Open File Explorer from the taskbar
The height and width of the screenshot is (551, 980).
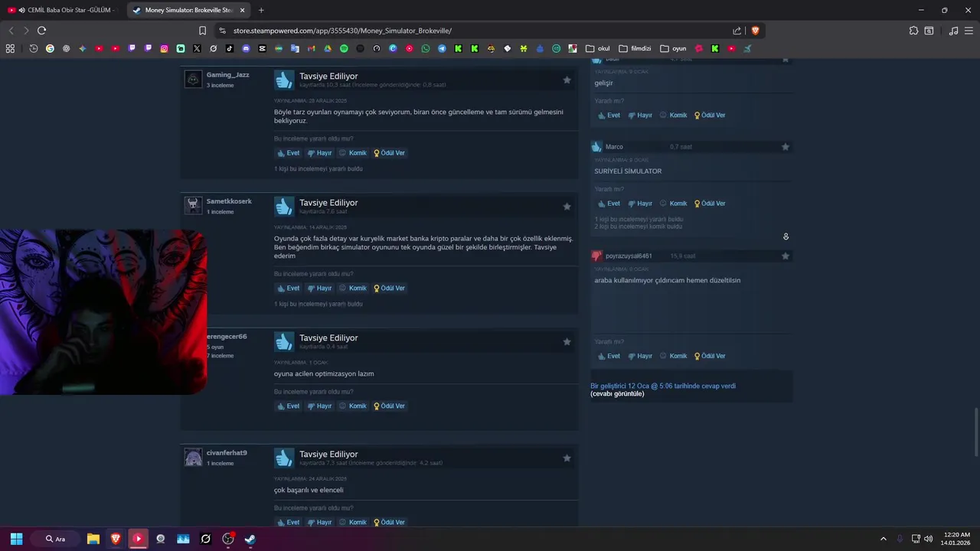point(93,539)
